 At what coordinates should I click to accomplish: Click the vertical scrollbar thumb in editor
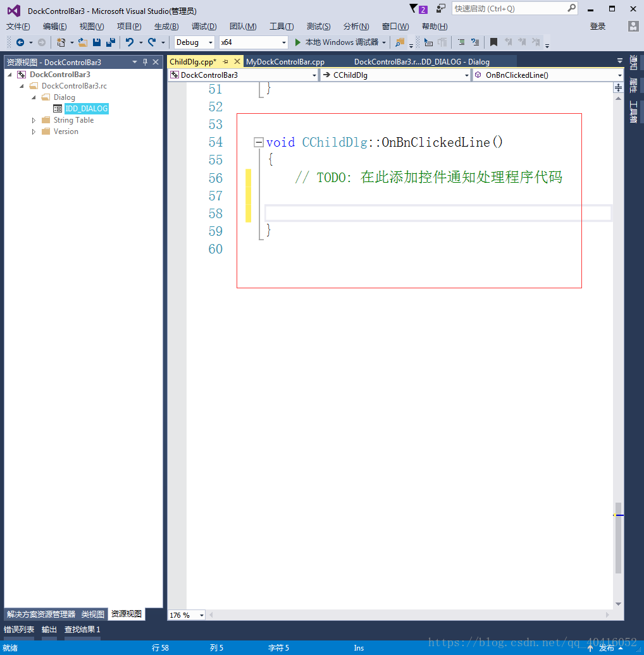[618, 538]
